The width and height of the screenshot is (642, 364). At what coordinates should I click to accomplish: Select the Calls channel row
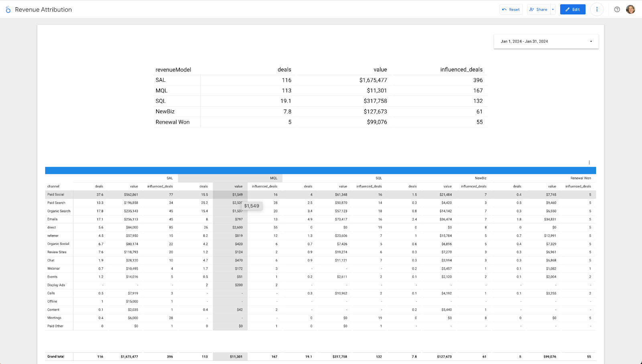[321, 293]
